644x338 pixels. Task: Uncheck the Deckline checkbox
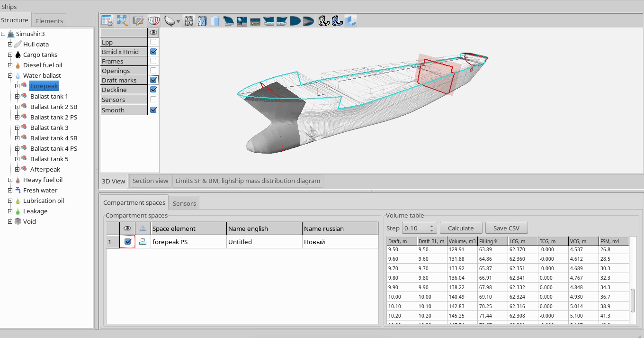[x=153, y=90]
